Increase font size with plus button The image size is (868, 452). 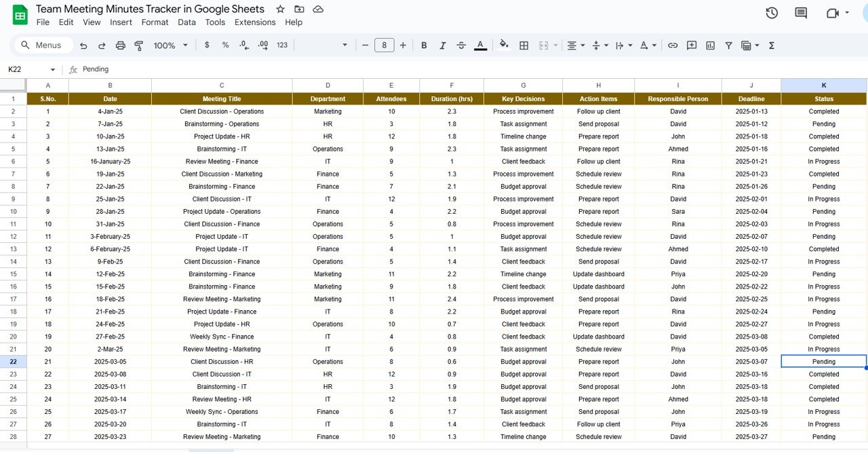403,45
